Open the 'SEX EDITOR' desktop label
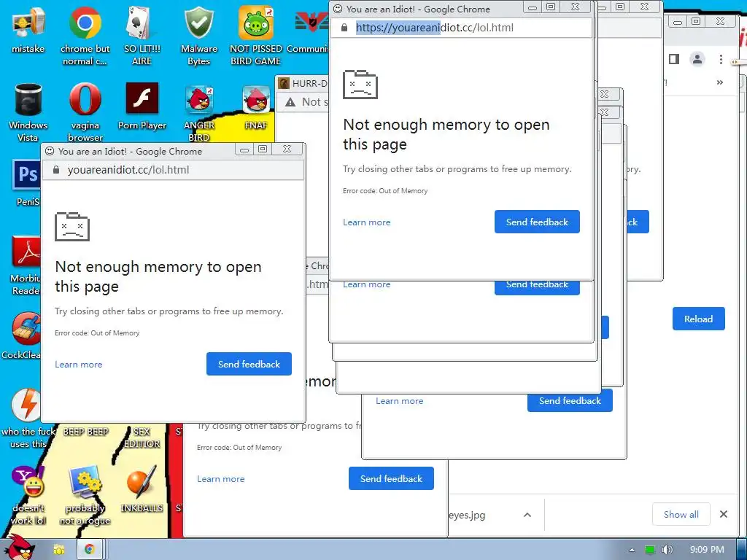747x560 pixels. [x=142, y=437]
